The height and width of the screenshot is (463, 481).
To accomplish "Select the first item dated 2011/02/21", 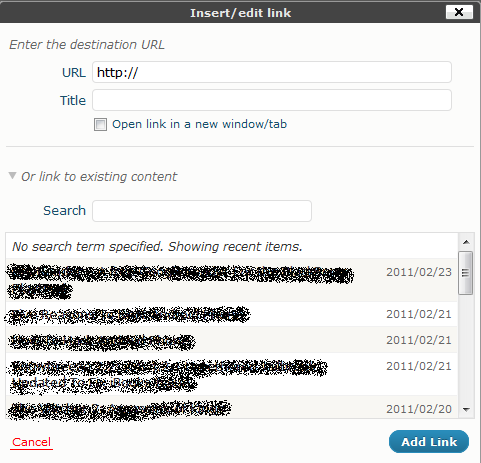I will [232, 314].
